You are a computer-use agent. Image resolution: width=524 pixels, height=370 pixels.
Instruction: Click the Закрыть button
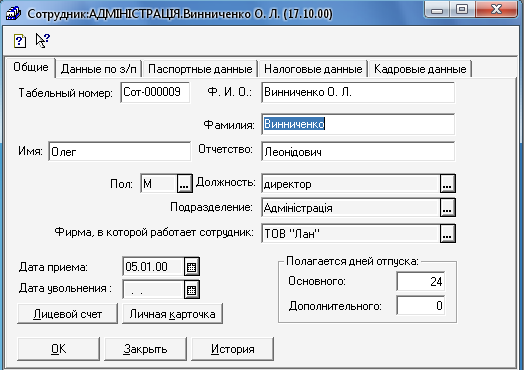pyautogui.click(x=145, y=349)
